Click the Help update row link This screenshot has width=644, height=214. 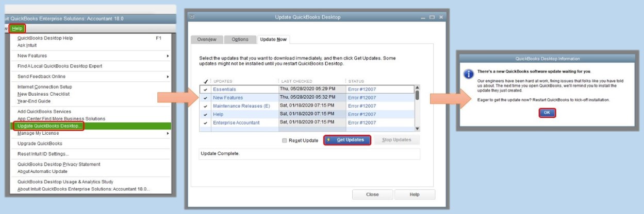(x=218, y=114)
